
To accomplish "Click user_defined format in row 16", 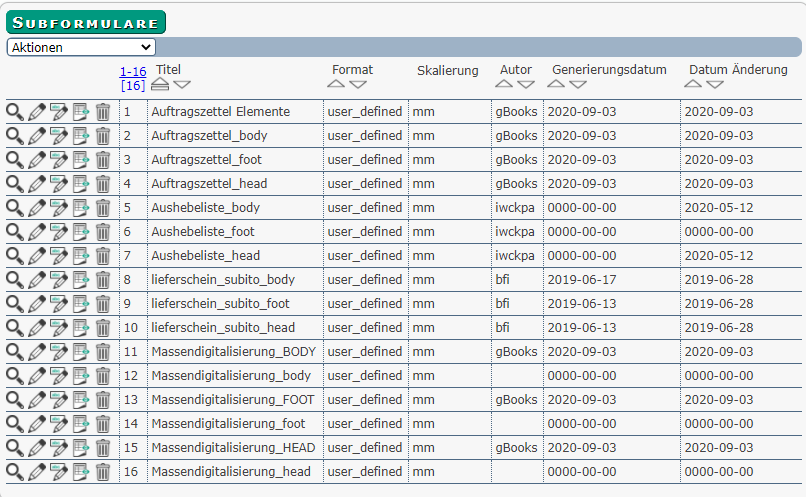I will pos(365,472).
